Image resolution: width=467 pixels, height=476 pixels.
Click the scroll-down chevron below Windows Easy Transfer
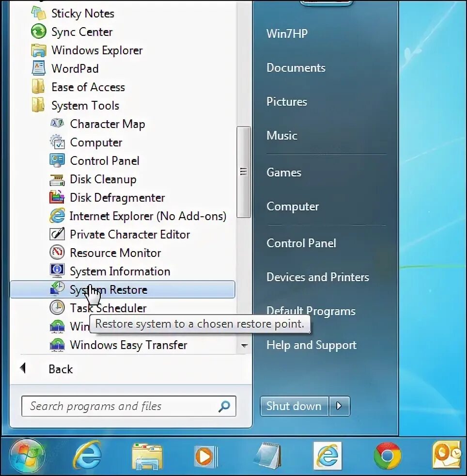point(245,346)
